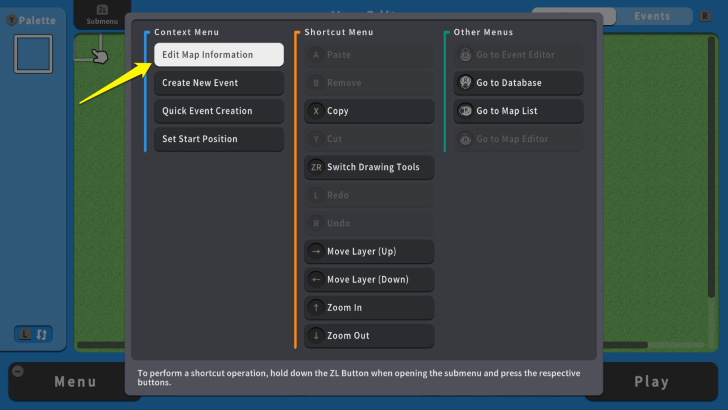Screen dimensions: 728x410
Task: Choose Zoom In shortcut
Action: pyautogui.click(x=369, y=307)
